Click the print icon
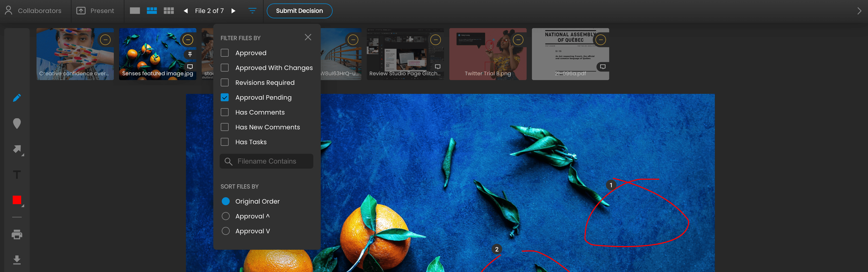Viewport: 868px width, 272px height. click(17, 235)
